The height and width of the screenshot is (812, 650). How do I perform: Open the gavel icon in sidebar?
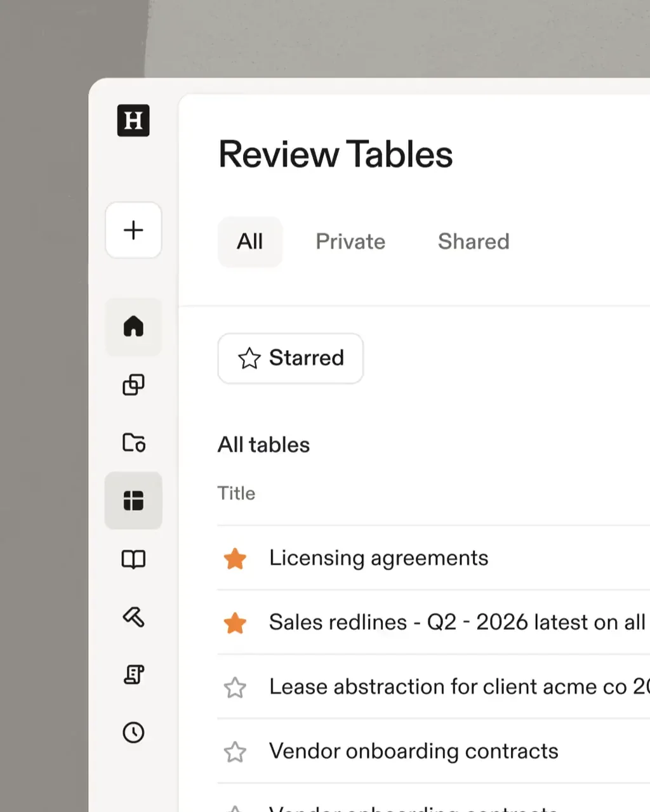(x=133, y=617)
